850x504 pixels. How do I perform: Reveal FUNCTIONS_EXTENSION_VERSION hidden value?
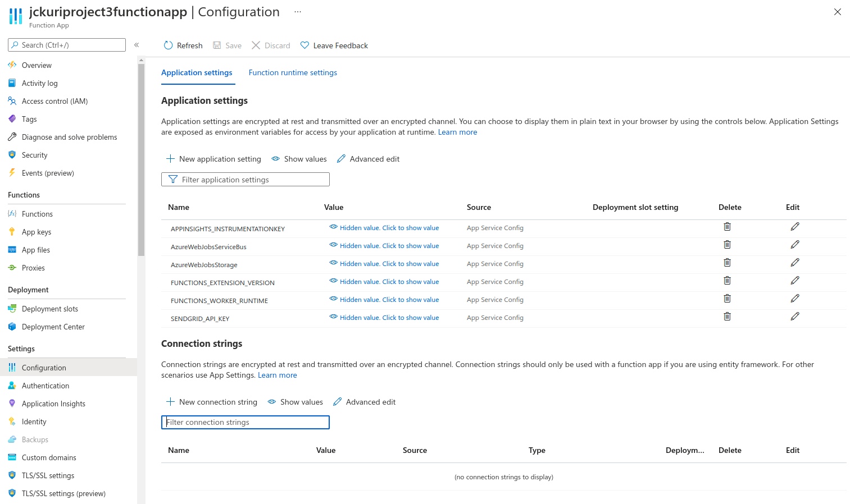[x=384, y=282]
